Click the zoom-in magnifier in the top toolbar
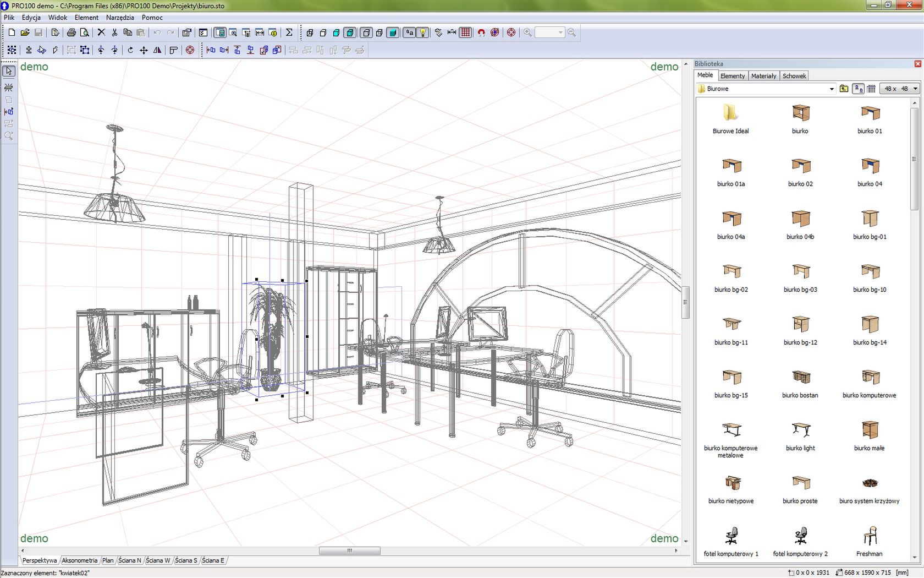Image resolution: width=924 pixels, height=578 pixels. (x=527, y=32)
